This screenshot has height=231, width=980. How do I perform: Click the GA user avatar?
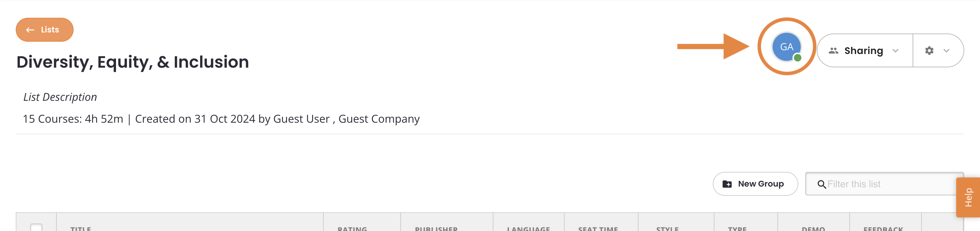786,47
